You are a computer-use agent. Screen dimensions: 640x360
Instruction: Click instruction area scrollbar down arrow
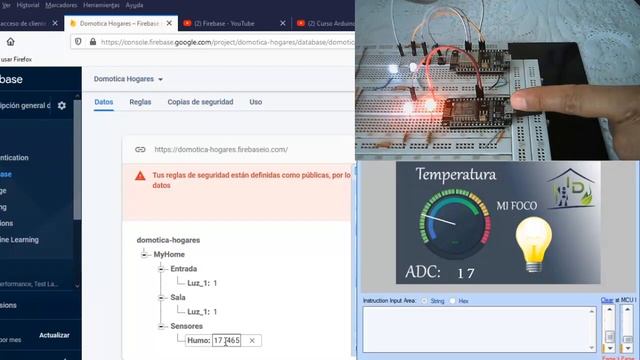point(592,347)
